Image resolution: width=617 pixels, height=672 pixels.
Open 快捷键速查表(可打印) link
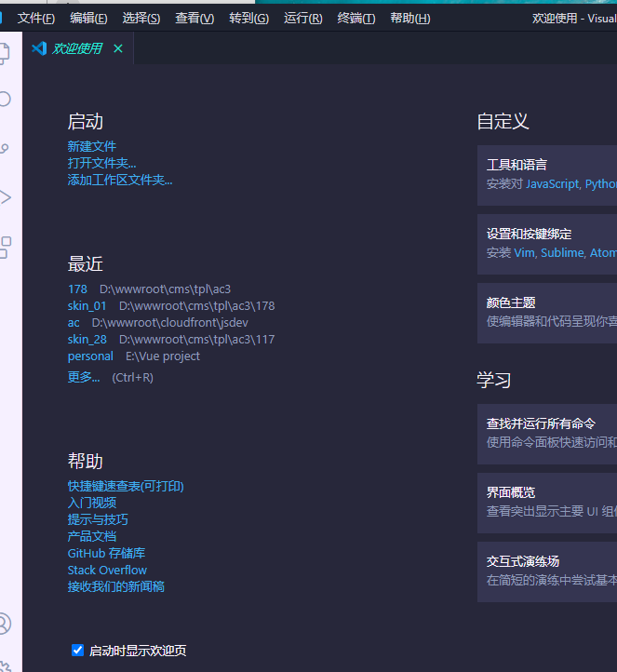coord(126,486)
